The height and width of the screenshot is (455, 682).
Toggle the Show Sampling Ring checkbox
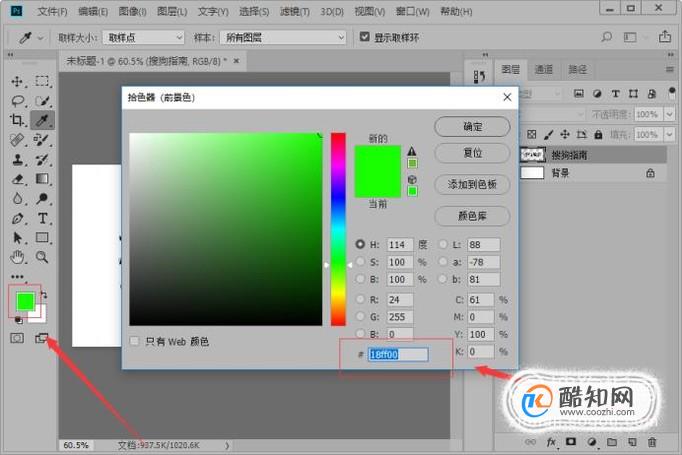[364, 37]
